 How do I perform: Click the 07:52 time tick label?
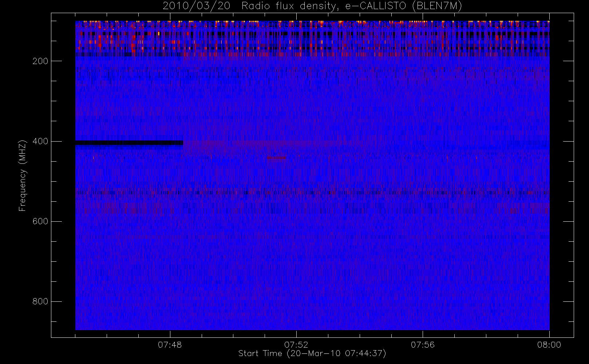pos(296,345)
